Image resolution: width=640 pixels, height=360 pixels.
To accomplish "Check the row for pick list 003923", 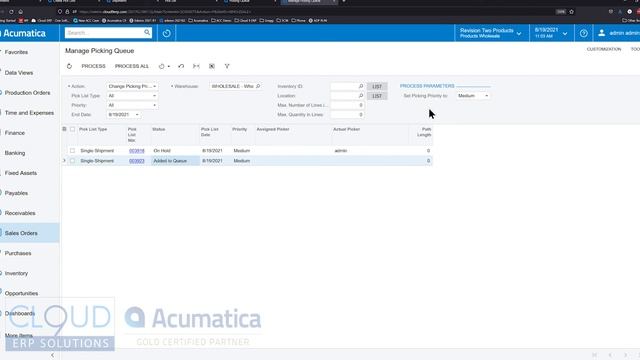I will click(x=73, y=161).
